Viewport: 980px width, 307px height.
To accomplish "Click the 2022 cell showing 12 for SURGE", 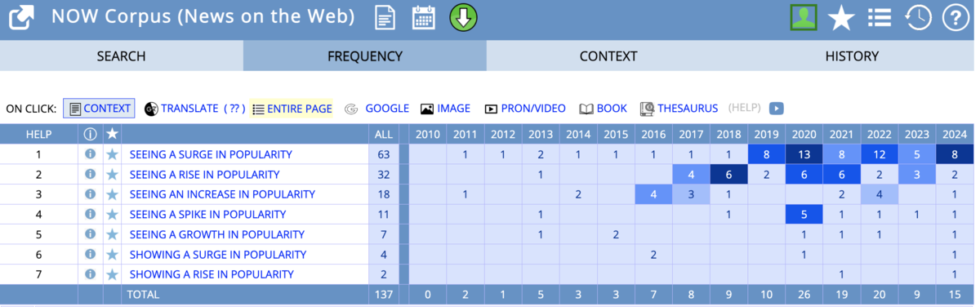I will click(x=879, y=154).
